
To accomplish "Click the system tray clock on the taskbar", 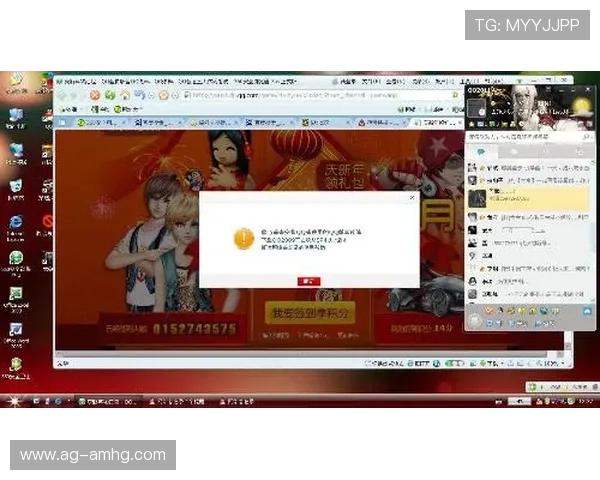I will point(587,401).
